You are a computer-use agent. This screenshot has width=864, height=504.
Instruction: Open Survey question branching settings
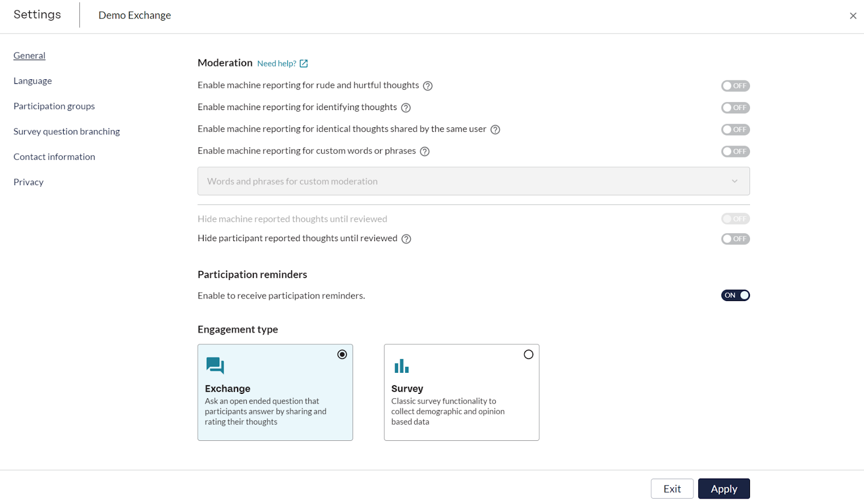(66, 132)
